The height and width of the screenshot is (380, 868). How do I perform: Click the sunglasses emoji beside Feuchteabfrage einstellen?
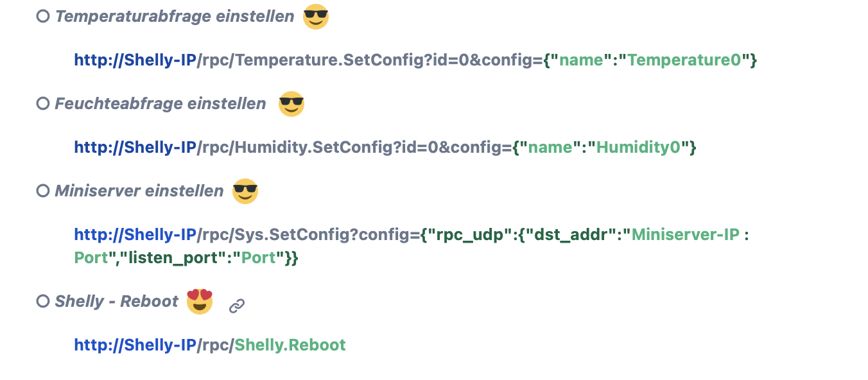291,104
